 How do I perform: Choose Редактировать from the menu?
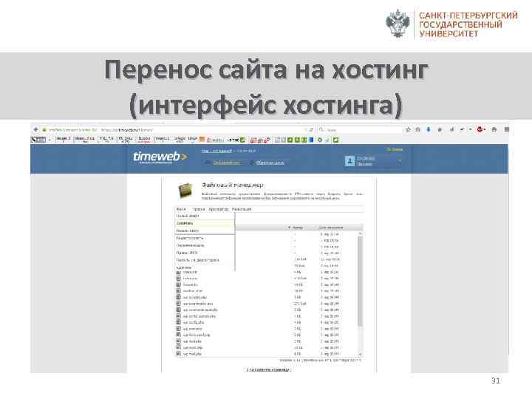pos(205,238)
